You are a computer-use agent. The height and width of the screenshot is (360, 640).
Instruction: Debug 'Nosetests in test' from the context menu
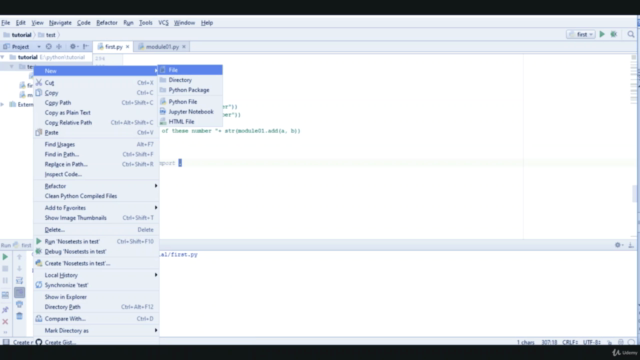point(96,251)
